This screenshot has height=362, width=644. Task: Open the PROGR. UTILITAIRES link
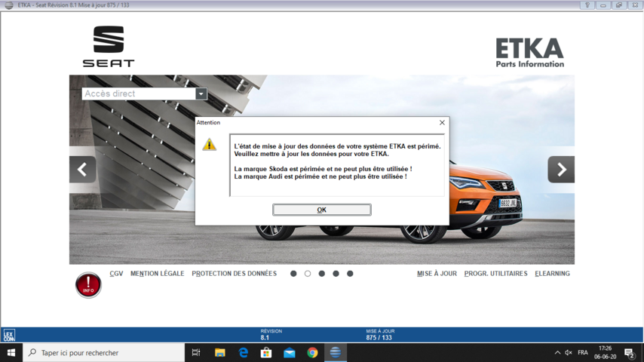[x=495, y=274]
